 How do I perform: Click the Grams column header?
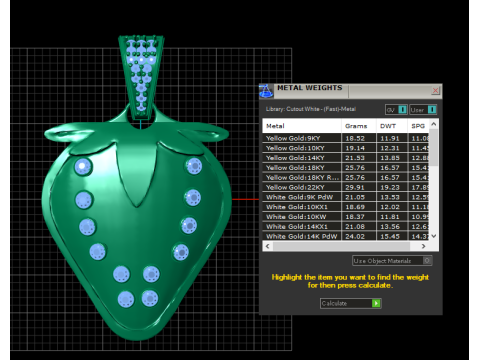click(x=359, y=126)
